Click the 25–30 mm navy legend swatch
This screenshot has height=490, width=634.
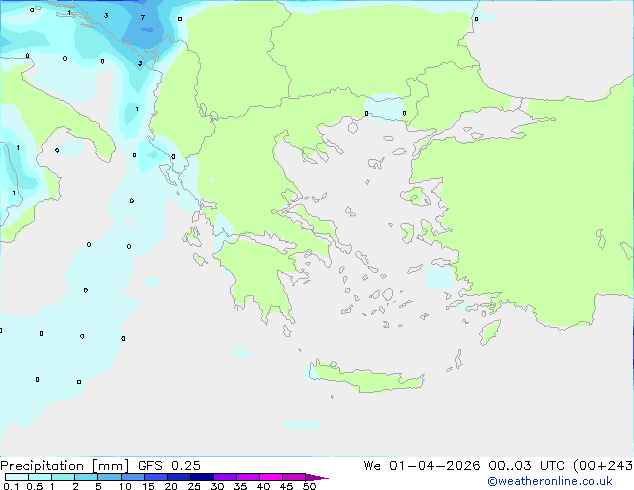[x=201, y=477]
